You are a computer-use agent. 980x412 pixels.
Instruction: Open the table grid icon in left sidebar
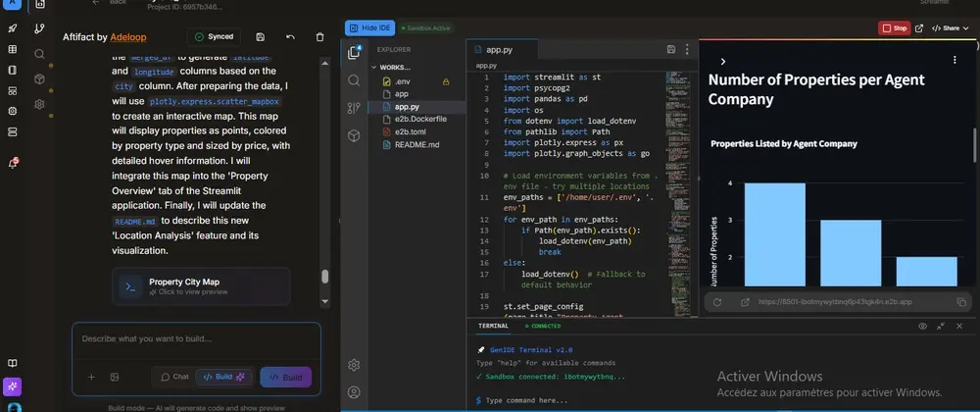[x=12, y=49]
